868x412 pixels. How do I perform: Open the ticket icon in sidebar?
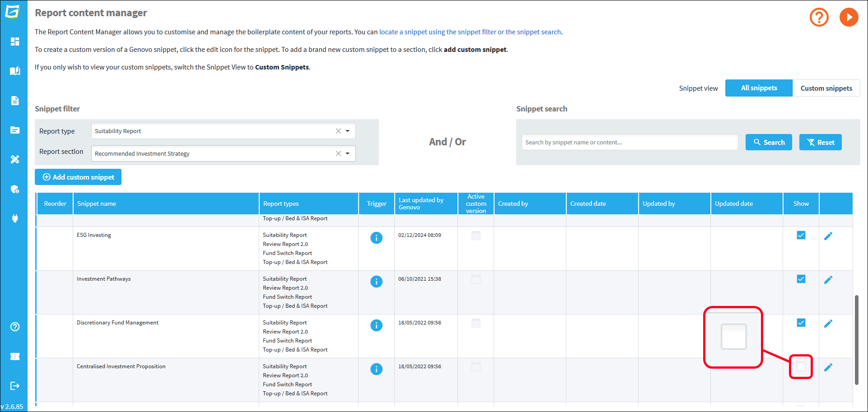click(x=15, y=356)
